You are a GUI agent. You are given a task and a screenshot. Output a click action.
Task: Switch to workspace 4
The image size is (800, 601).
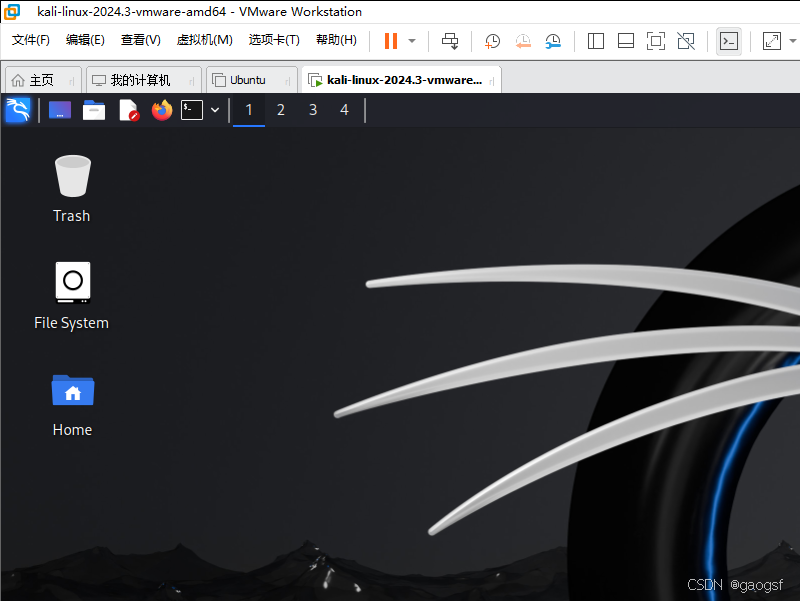344,110
